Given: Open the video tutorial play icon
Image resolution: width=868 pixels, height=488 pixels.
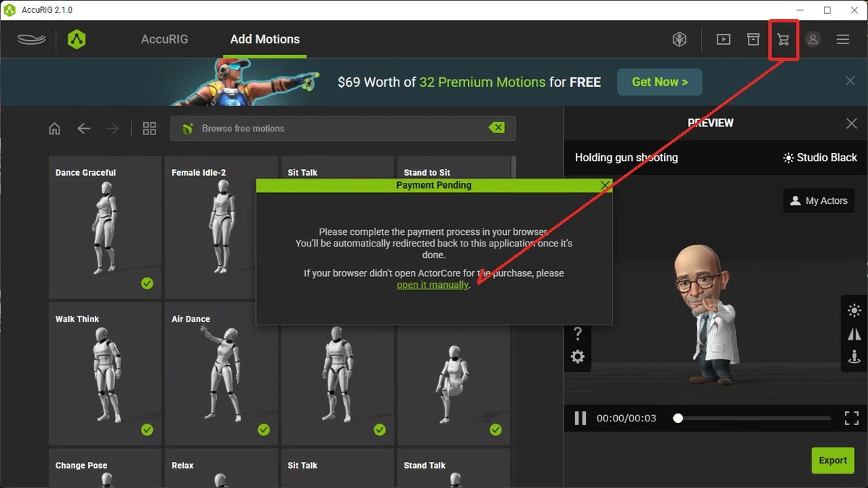Looking at the screenshot, I should [x=723, y=40].
